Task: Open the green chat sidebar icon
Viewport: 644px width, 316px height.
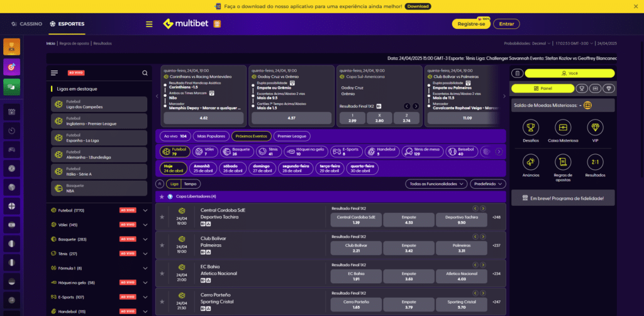Action: tap(11, 87)
